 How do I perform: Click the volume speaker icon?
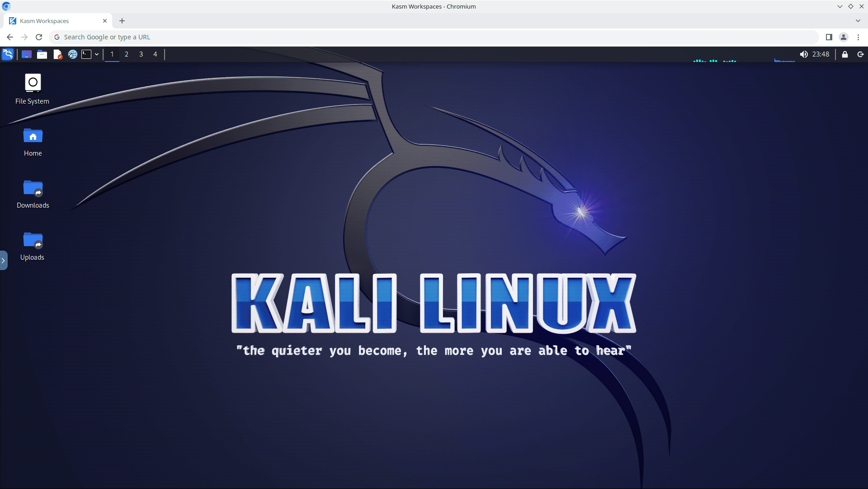(804, 54)
